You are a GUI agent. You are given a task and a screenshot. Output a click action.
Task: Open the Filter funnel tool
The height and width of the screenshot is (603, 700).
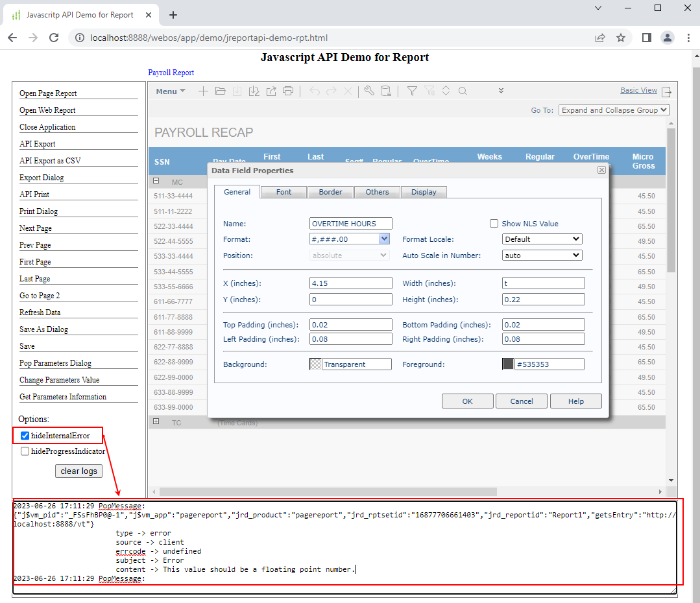pyautogui.click(x=412, y=91)
